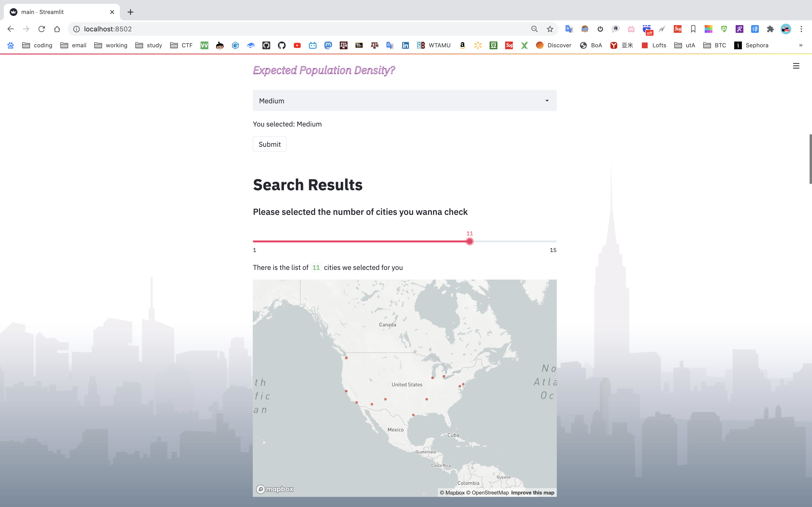Open the Streamlit hamburger menu

[x=796, y=66]
